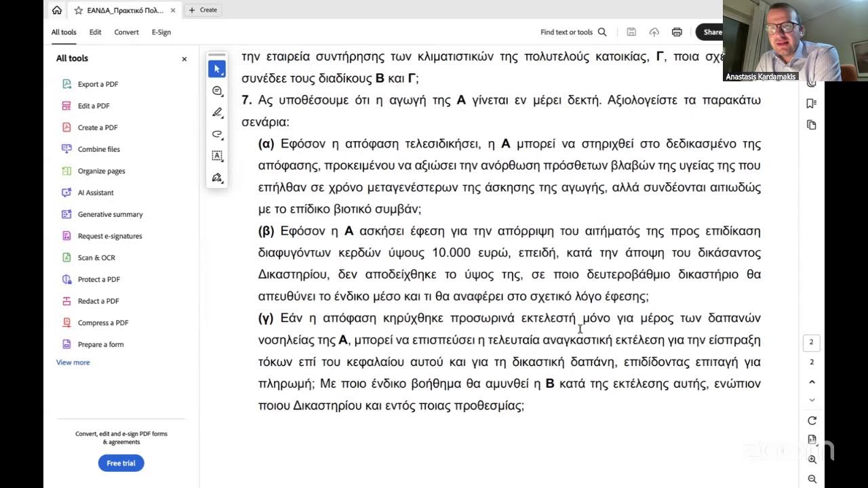Choose the Draw freehand lasso tool
This screenshot has width=868, height=488.
coord(217,134)
